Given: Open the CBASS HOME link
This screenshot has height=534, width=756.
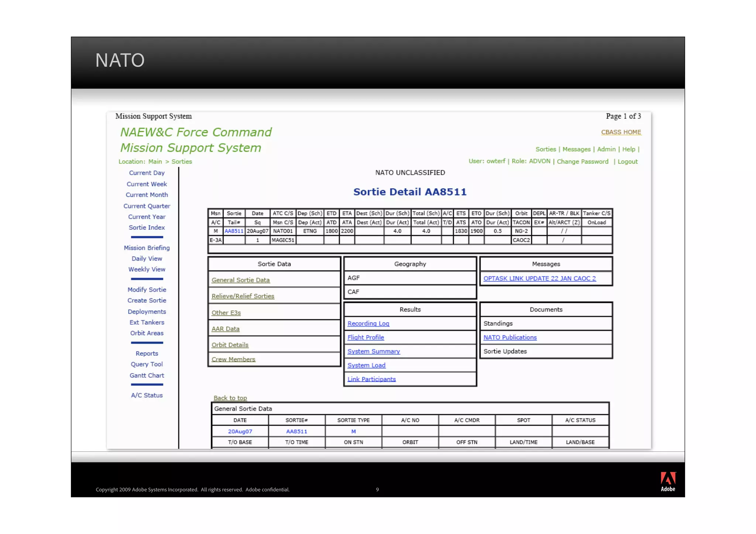Looking at the screenshot, I should 621,132.
